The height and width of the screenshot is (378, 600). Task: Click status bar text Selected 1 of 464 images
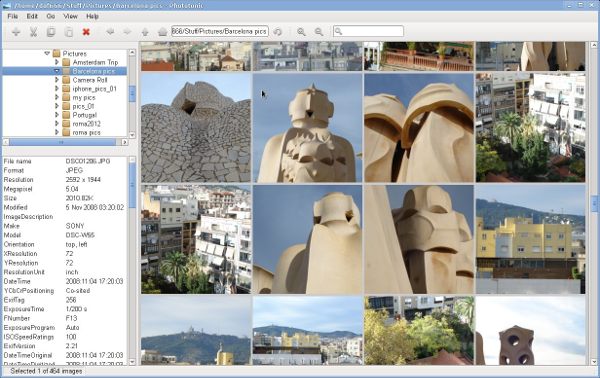pyautogui.click(x=46, y=371)
